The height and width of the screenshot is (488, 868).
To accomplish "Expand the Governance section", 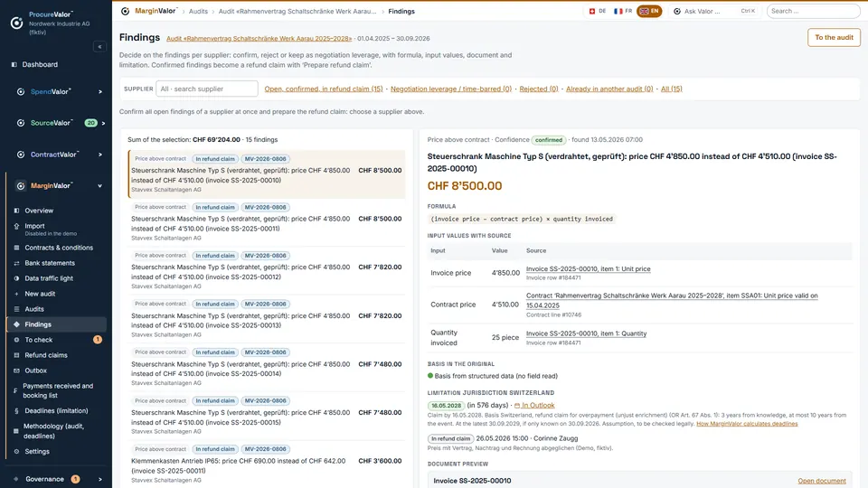I will (x=100, y=479).
